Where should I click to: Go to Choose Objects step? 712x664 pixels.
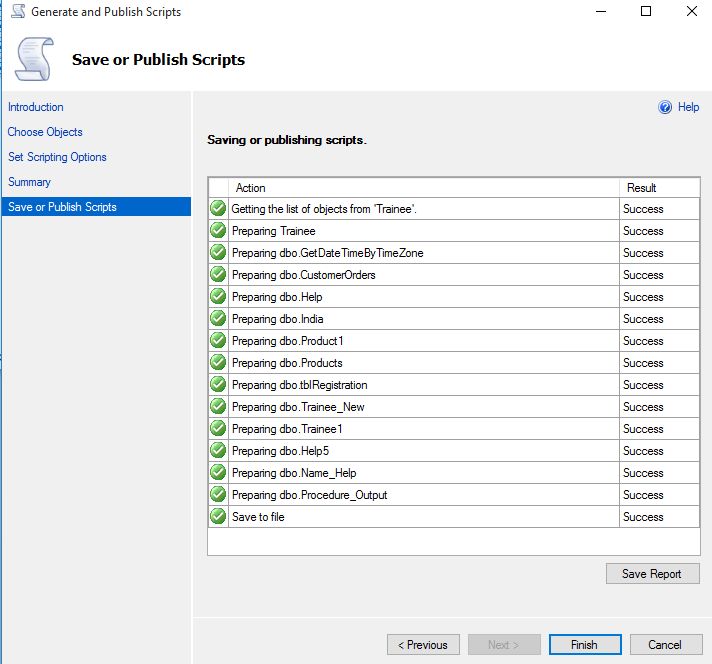pos(45,132)
